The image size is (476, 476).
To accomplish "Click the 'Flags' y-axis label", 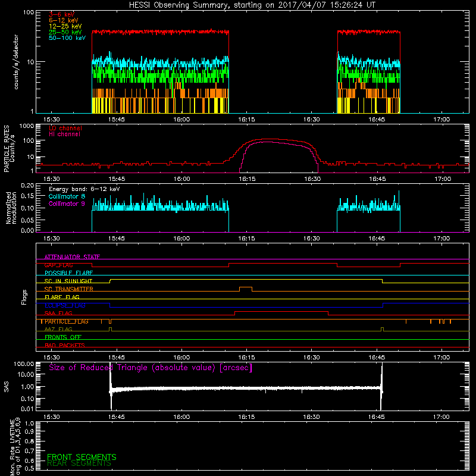I will coord(24,297).
